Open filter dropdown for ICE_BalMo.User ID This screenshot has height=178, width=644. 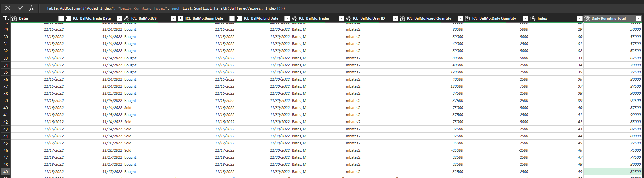pos(395,18)
